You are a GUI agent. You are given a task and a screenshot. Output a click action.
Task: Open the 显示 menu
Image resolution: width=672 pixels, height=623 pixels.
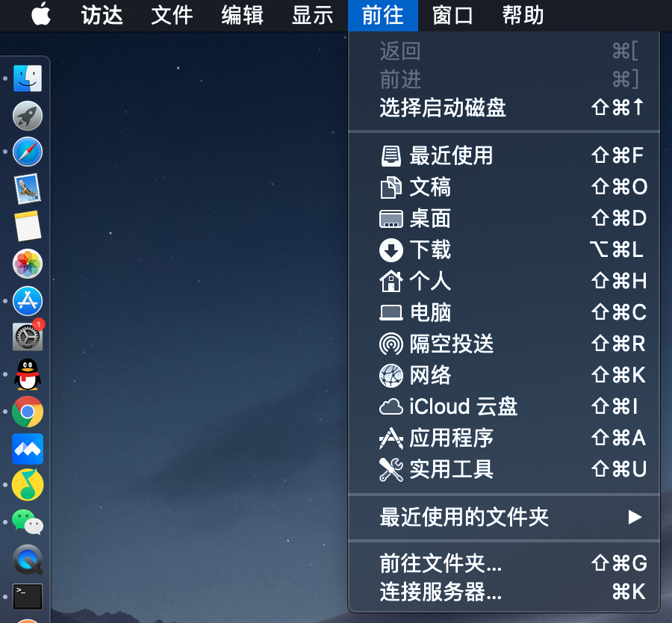(312, 16)
